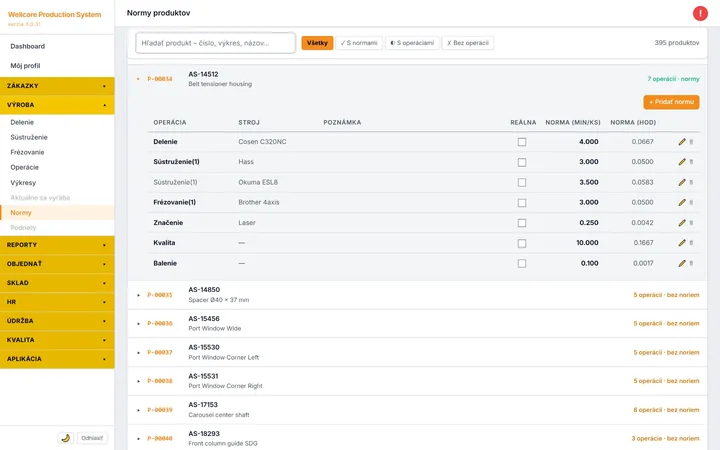Click the 'Cosen C320NC' machine cell
This screenshot has height=450, width=720.
[262, 142]
